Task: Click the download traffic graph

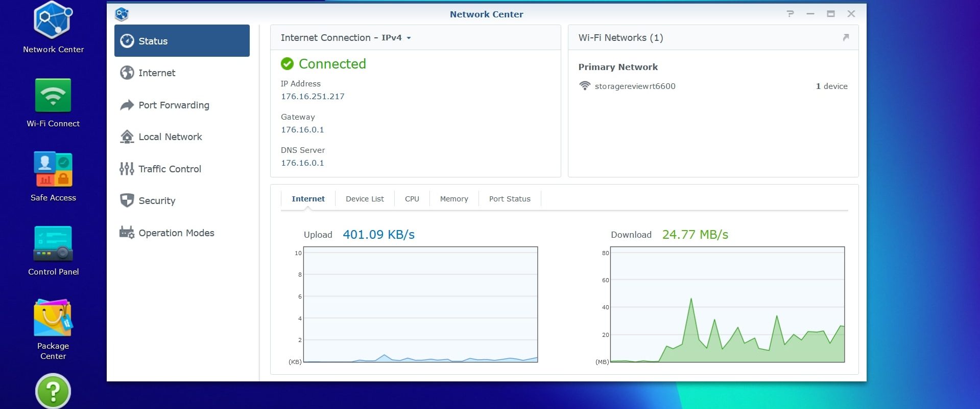Action: [x=727, y=305]
